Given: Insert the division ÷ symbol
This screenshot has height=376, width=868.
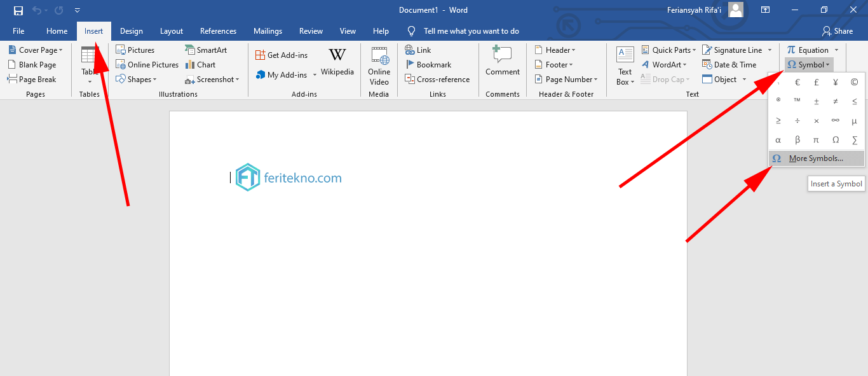Looking at the screenshot, I should pos(797,120).
